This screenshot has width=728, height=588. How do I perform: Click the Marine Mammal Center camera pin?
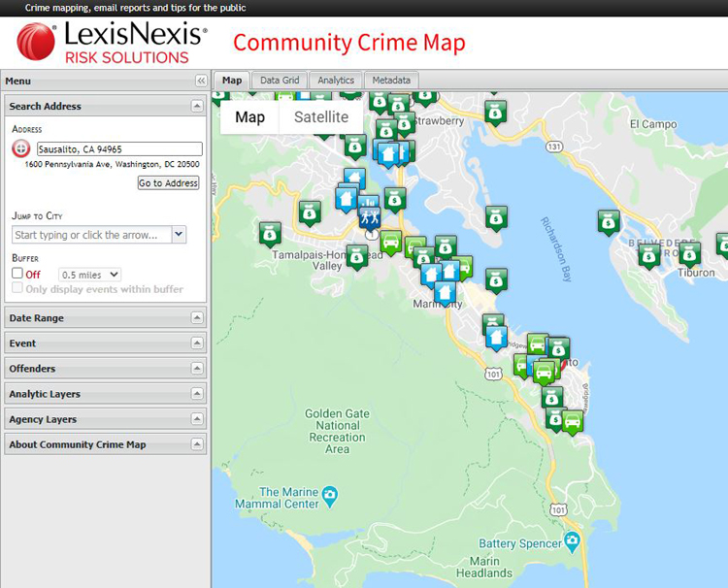pos(330,496)
